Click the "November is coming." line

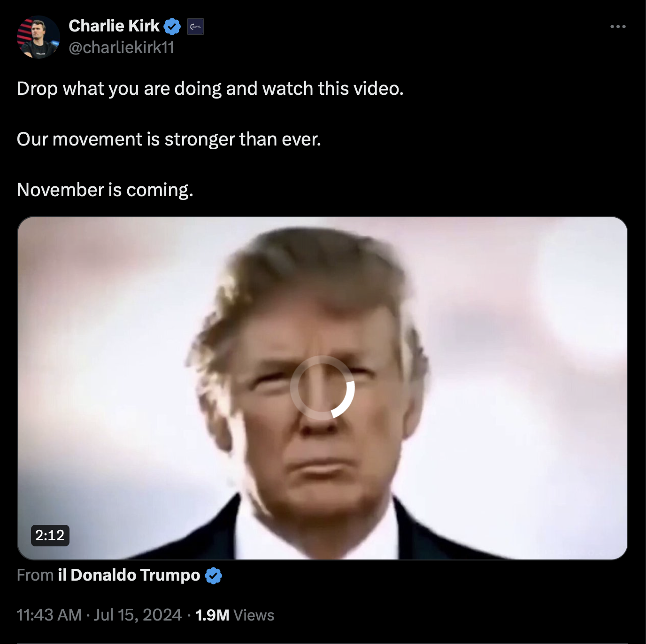click(x=105, y=190)
